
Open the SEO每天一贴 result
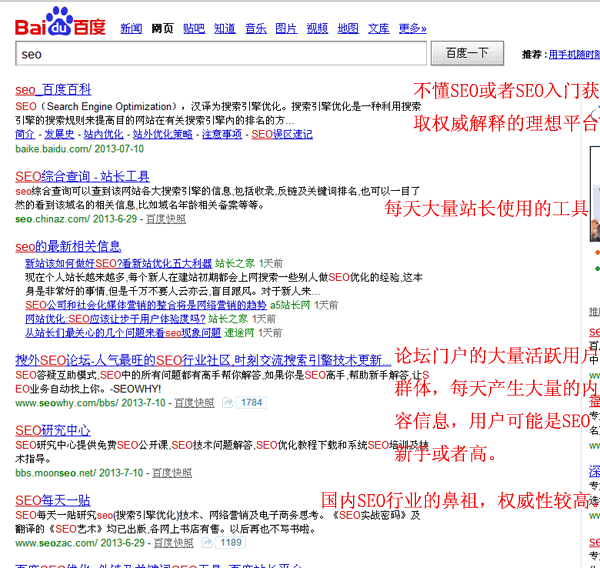[53, 501]
